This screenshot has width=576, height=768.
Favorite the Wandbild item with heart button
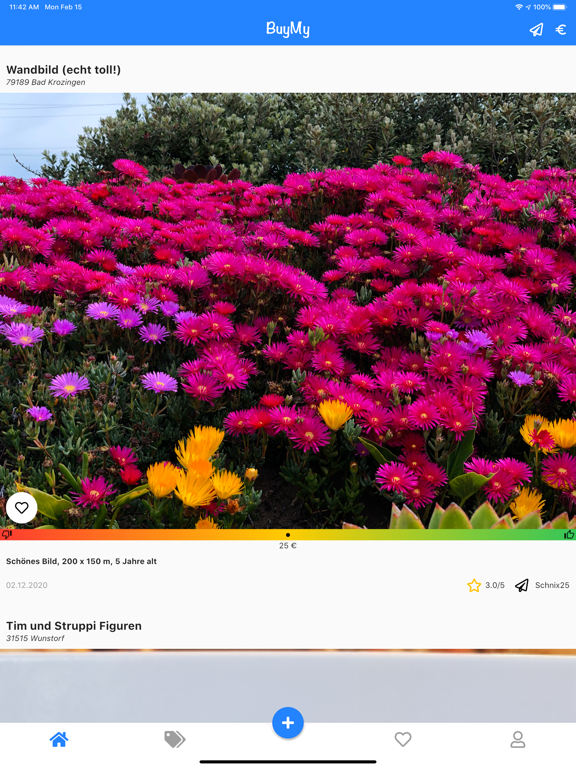pyautogui.click(x=22, y=508)
